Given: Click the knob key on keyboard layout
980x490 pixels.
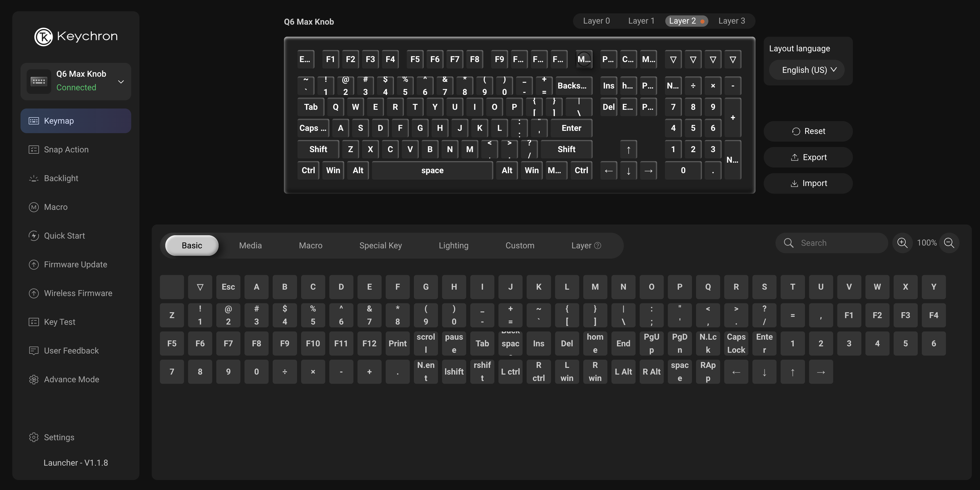Looking at the screenshot, I should coord(584,59).
